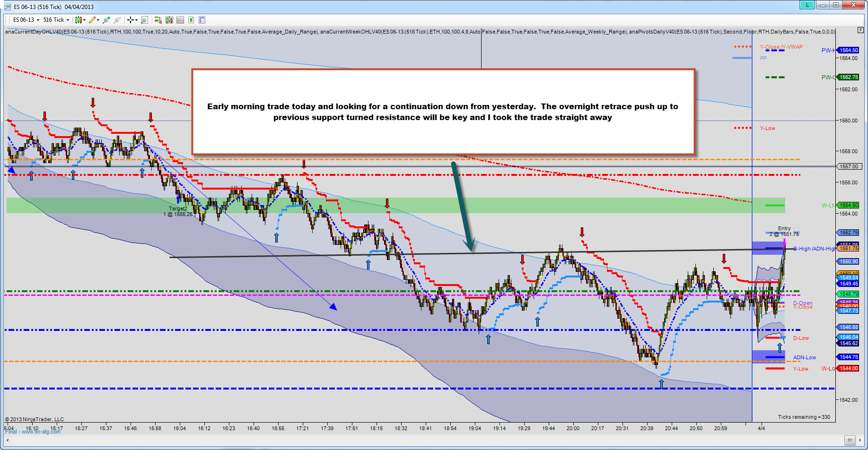Click the 1544.75 ADN-Low price marker
This screenshot has width=868, height=450.
849,357
